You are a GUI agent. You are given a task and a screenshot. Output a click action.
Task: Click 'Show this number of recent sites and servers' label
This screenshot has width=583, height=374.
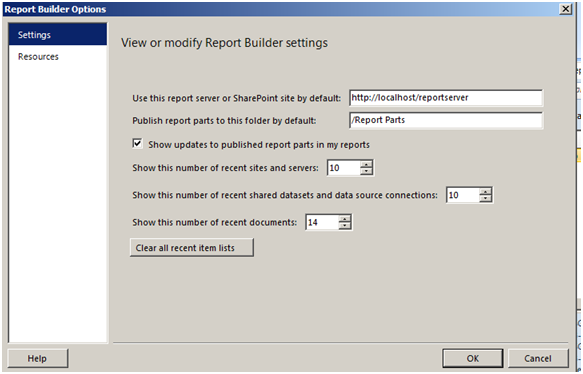tap(225, 168)
